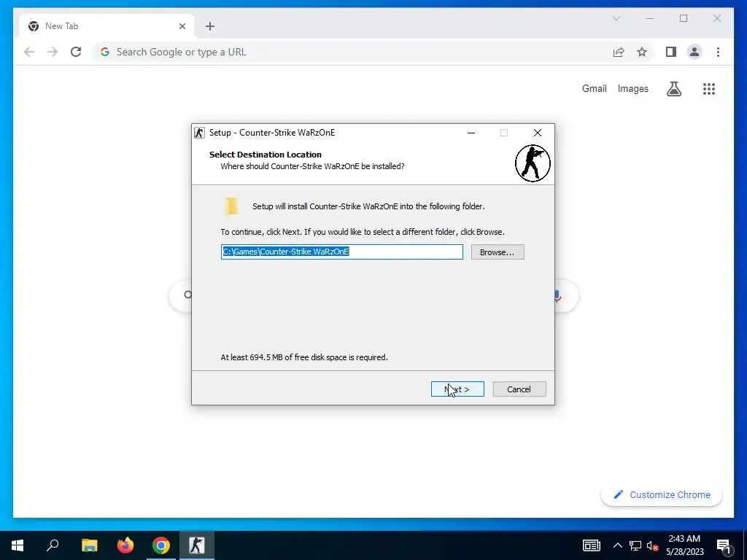Switch to Chrome in the taskbar

(x=161, y=545)
